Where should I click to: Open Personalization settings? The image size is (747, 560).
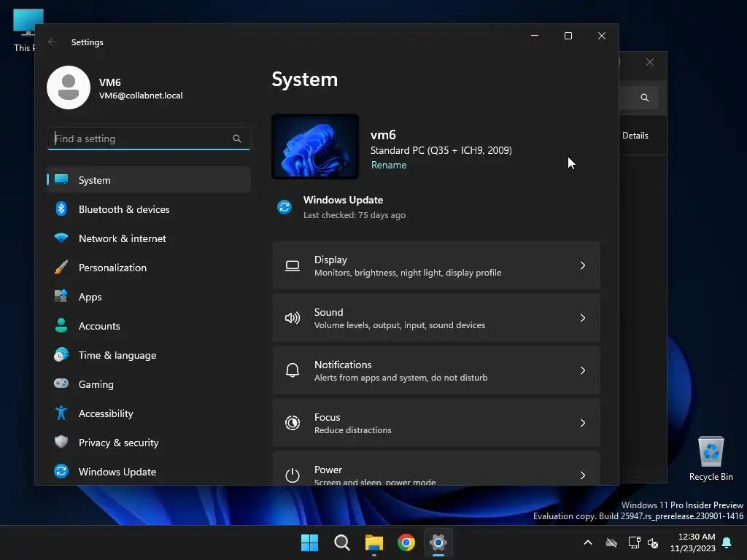point(149,268)
